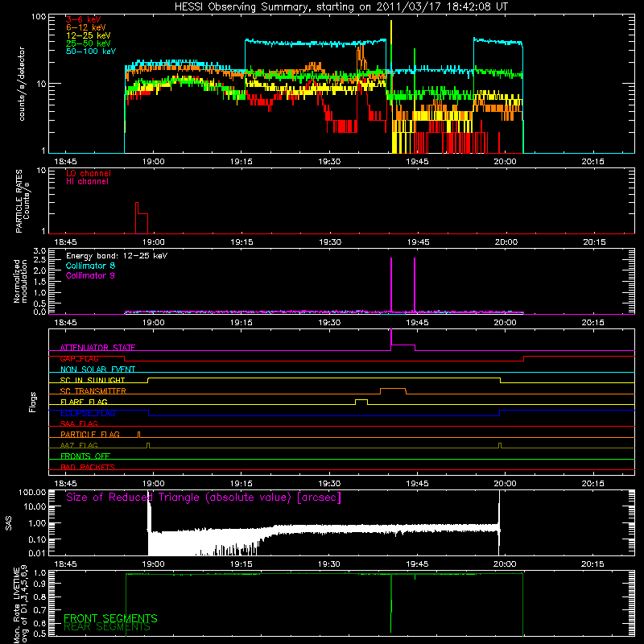The image size is (644, 644).
Task: Click the 'Size of Reduced Triangle' caption
Action: point(204,497)
